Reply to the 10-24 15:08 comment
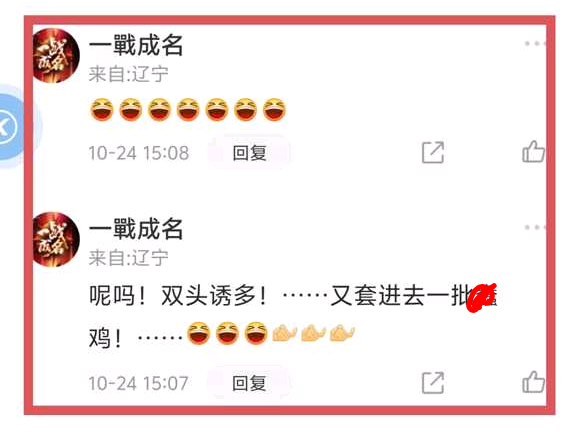Viewport: 565px width, 440px height. click(249, 153)
